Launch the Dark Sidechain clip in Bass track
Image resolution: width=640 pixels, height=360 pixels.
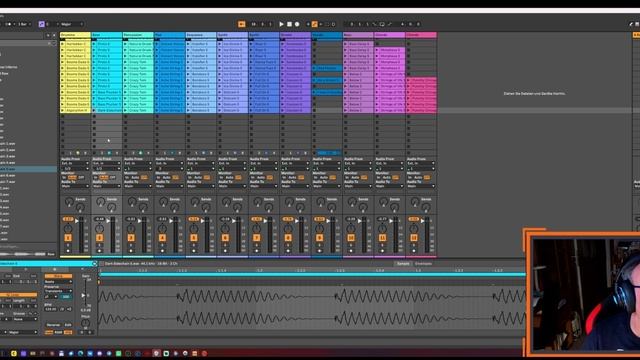click(x=94, y=110)
